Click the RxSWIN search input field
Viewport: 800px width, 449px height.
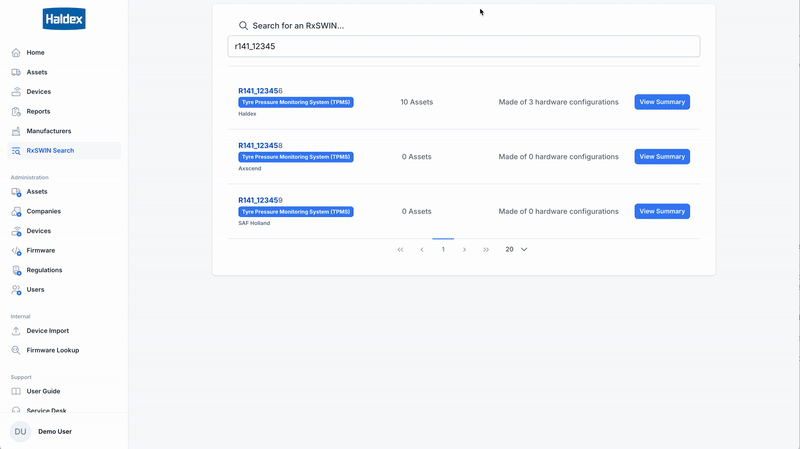[x=463, y=46]
